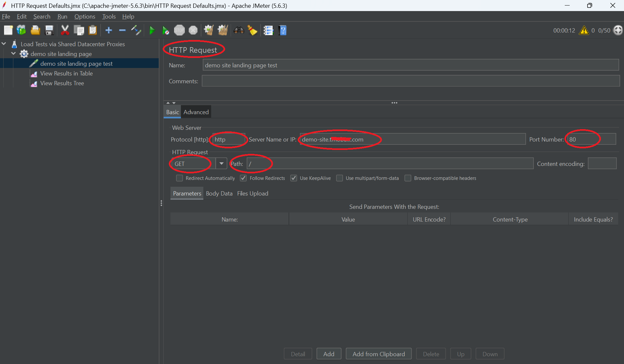This screenshot has height=364, width=624.
Task: Click Start no pauses icon
Action: [166, 30]
